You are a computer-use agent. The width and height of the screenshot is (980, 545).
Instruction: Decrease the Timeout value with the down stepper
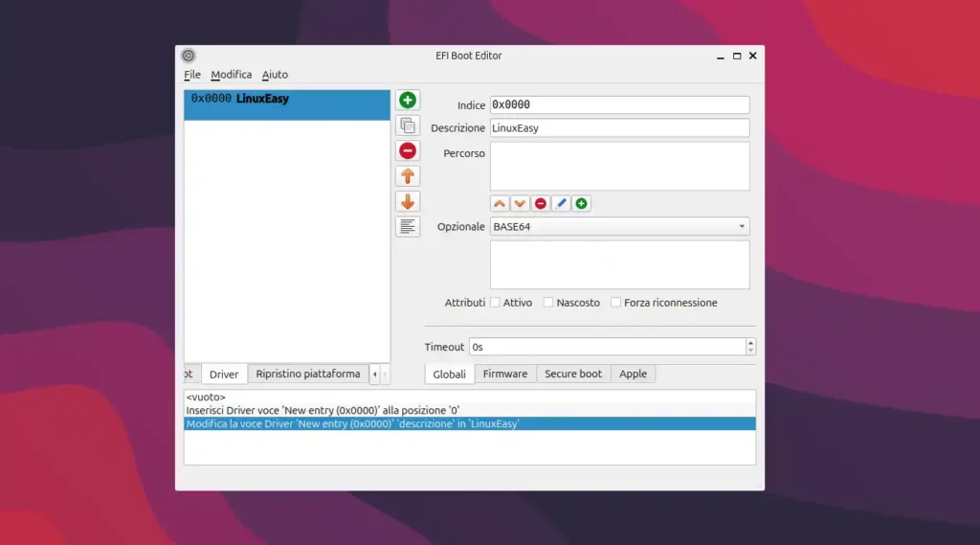(750, 351)
